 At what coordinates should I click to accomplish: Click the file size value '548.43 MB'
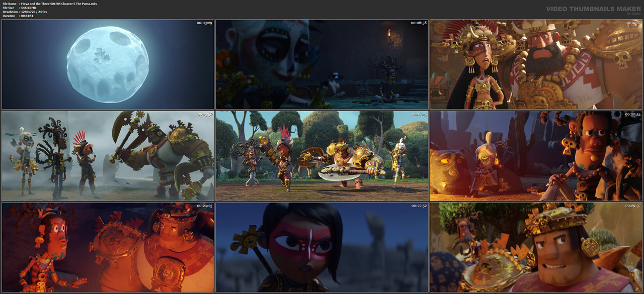[x=29, y=8]
